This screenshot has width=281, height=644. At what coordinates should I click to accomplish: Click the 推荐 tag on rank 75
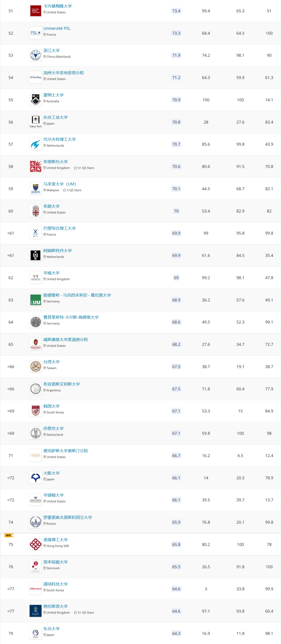(9, 535)
